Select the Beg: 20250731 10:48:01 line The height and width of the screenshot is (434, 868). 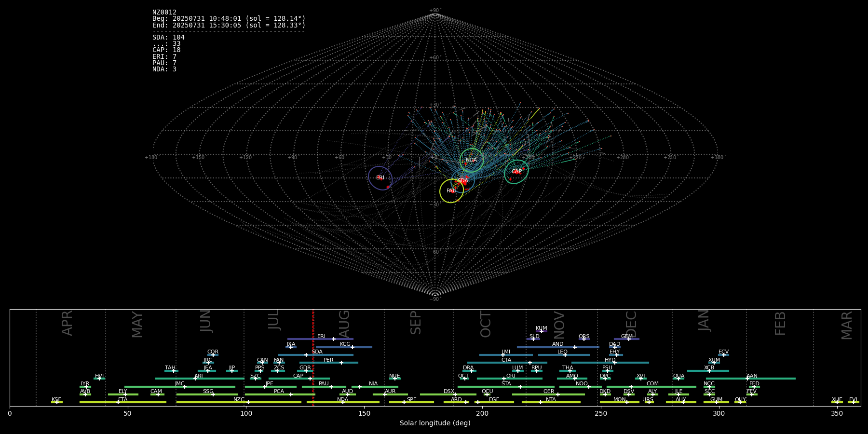229,19
